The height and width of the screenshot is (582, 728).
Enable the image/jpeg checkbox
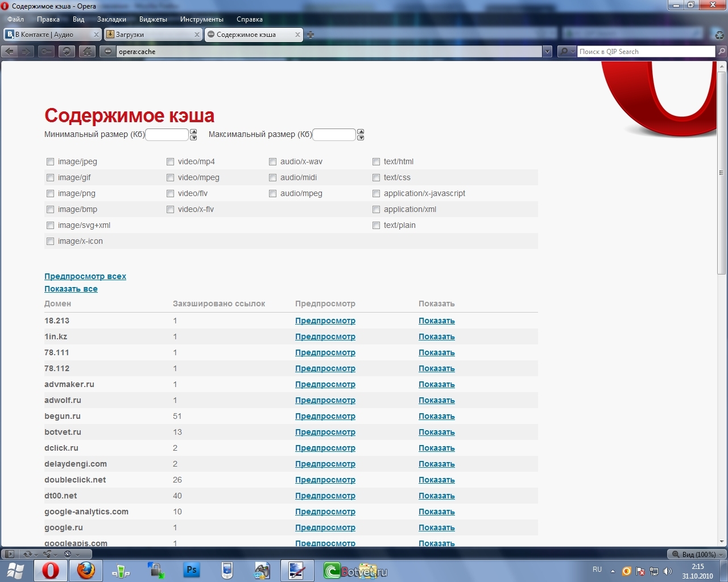[50, 162]
